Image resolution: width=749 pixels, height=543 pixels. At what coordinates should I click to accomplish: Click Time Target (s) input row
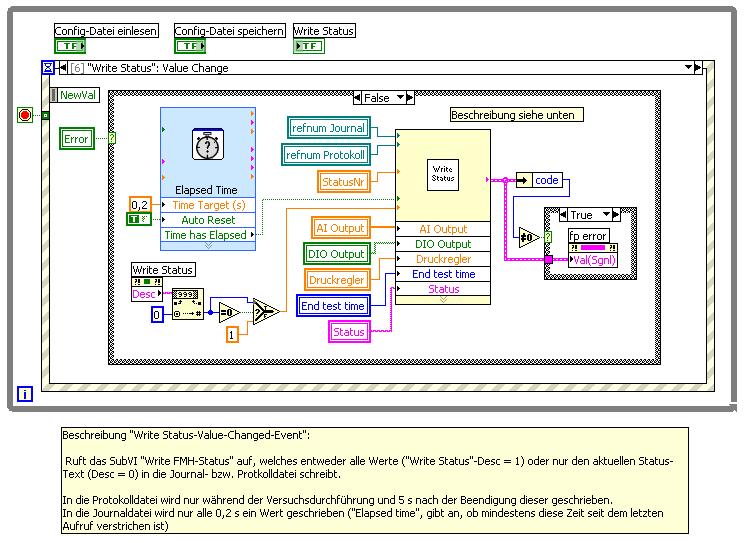208,205
